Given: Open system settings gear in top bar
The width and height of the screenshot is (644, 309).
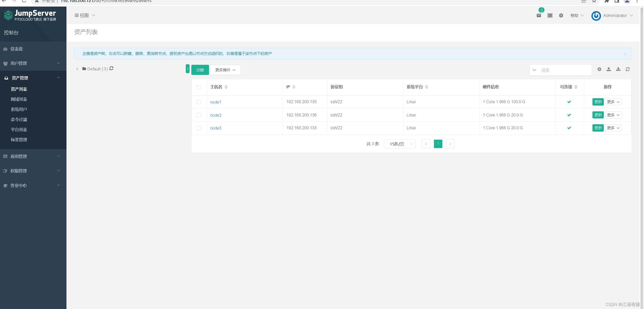Looking at the screenshot, I should pos(561,15).
